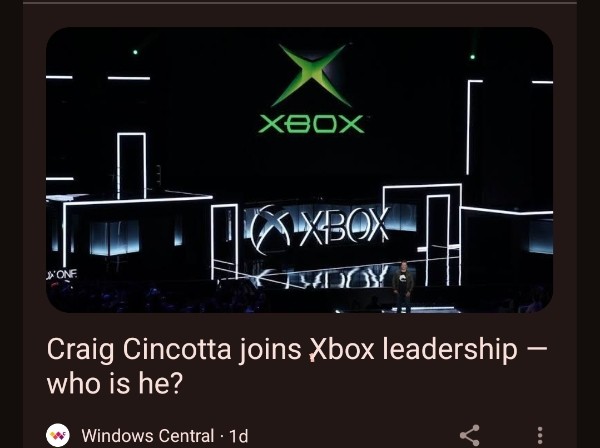Screen dimensions: 600x448
Task: Tap the white illuminated XBOX stage sign
Action: click(x=344, y=227)
